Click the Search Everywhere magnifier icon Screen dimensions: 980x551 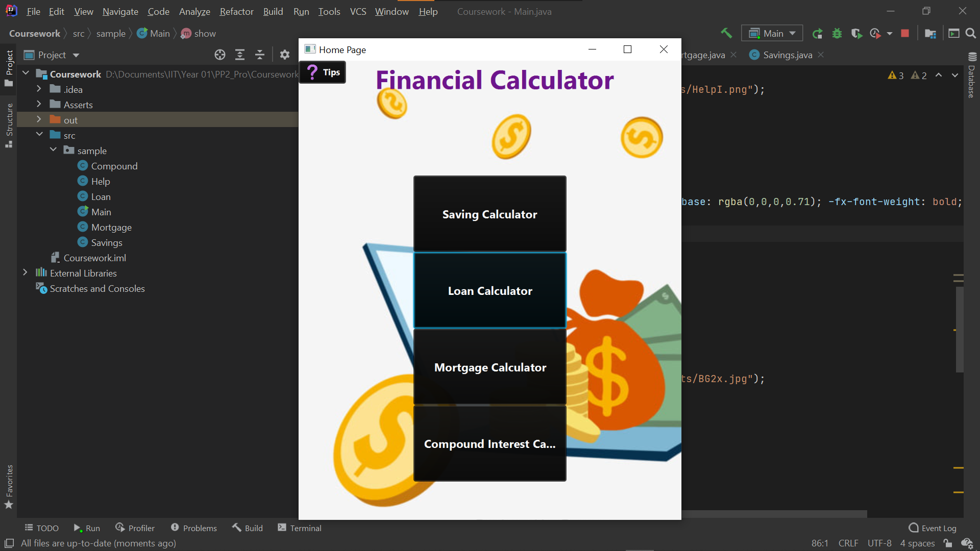(x=971, y=33)
